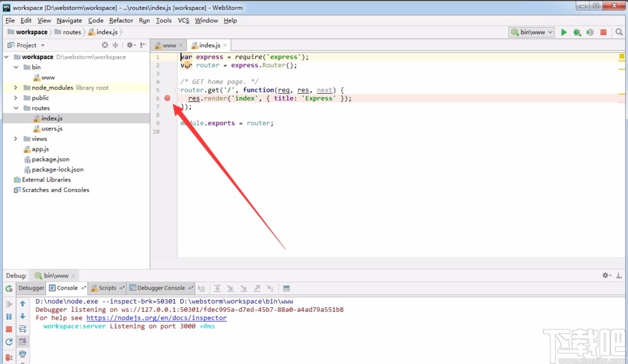
Task: Close the bin\www debug session tab
Action: (x=73, y=276)
